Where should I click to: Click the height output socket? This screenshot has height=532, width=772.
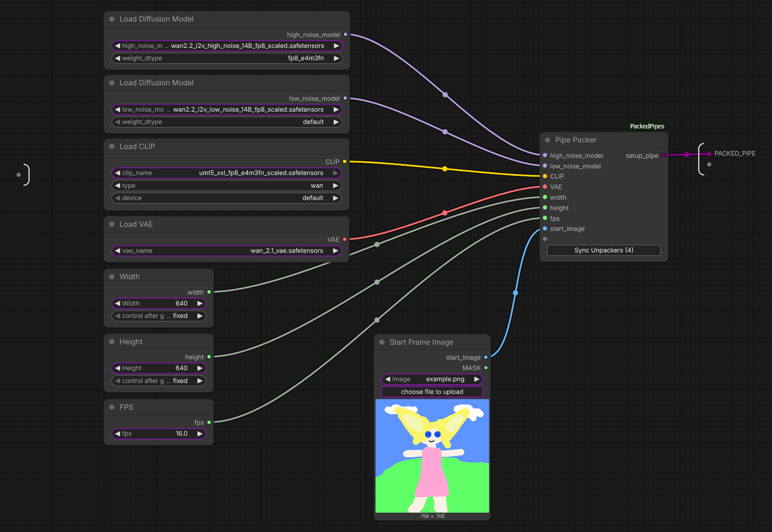pos(209,357)
